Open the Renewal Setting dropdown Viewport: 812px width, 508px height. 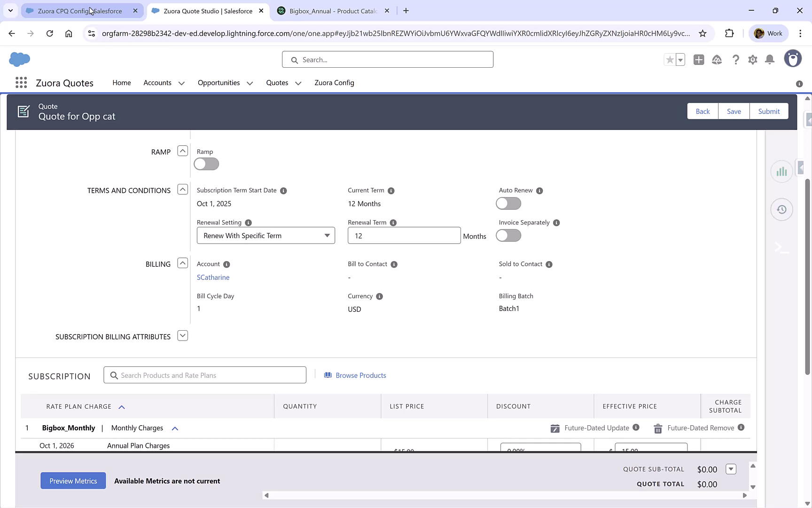265,235
